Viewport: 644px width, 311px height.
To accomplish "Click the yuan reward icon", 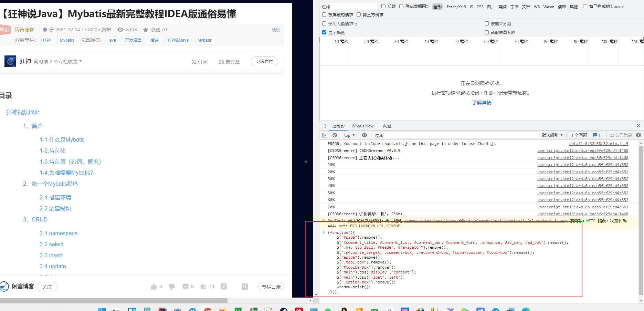I will [x=224, y=287].
